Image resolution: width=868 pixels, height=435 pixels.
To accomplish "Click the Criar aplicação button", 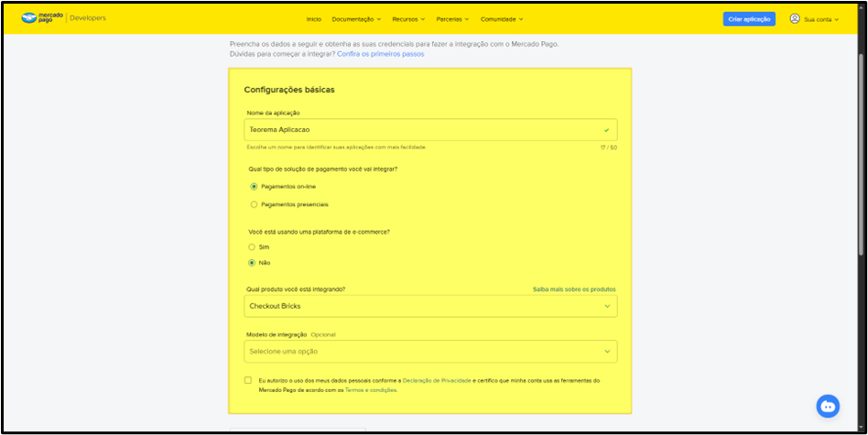I will click(x=749, y=19).
